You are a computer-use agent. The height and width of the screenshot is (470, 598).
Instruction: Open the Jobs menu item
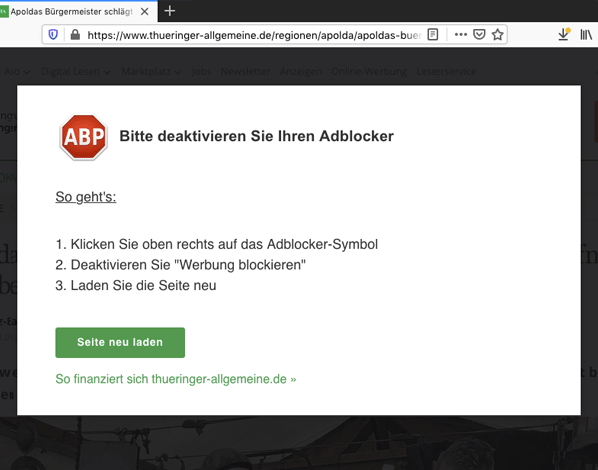click(201, 71)
